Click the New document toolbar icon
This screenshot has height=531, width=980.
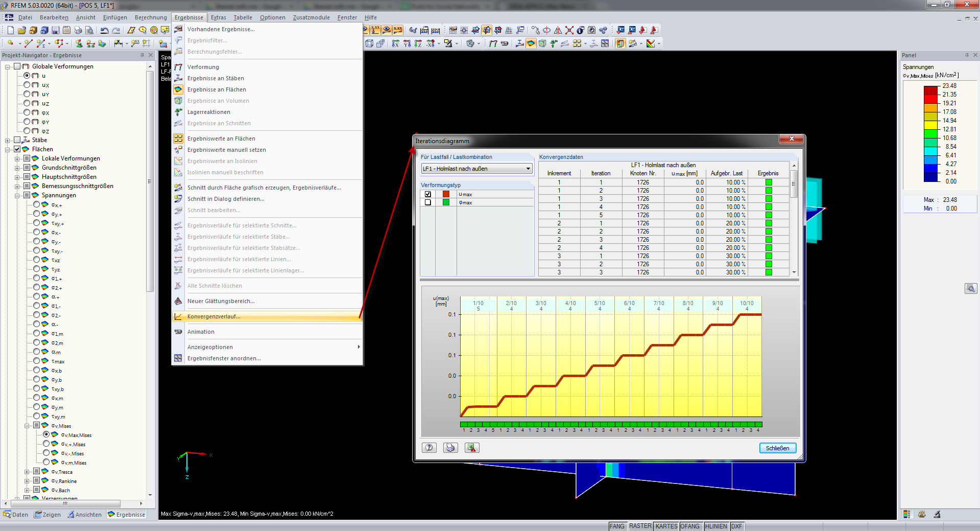tap(11, 30)
